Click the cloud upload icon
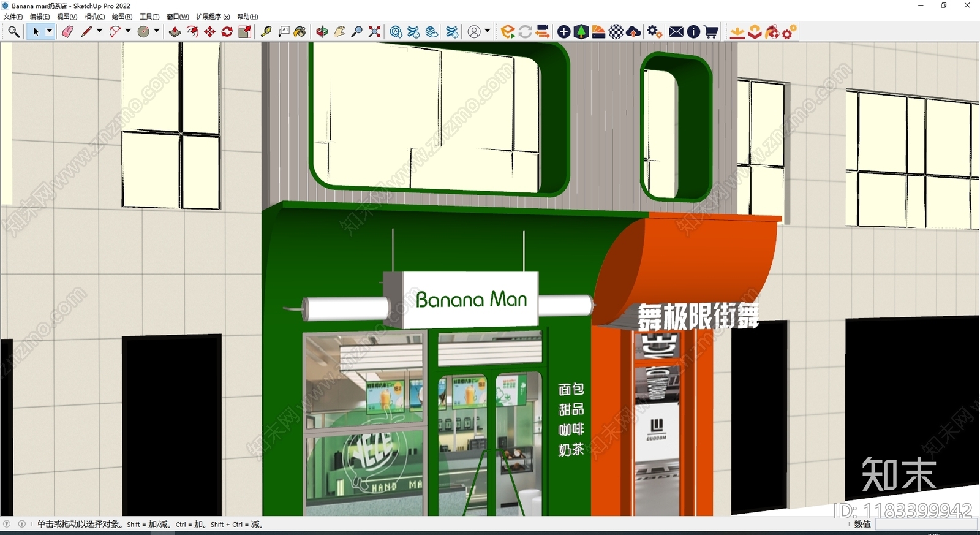The width and height of the screenshot is (980, 535). 634,32
